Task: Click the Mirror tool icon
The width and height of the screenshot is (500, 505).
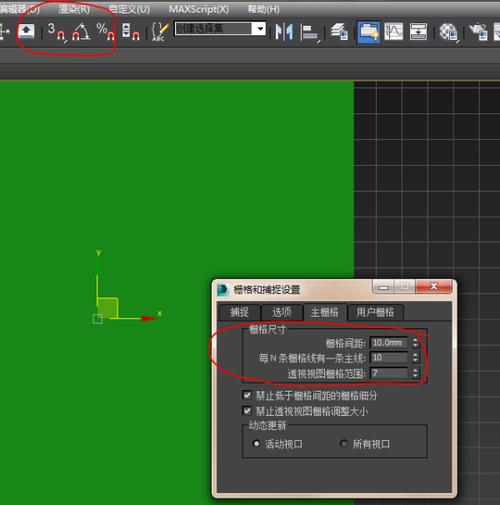Action: (x=284, y=32)
